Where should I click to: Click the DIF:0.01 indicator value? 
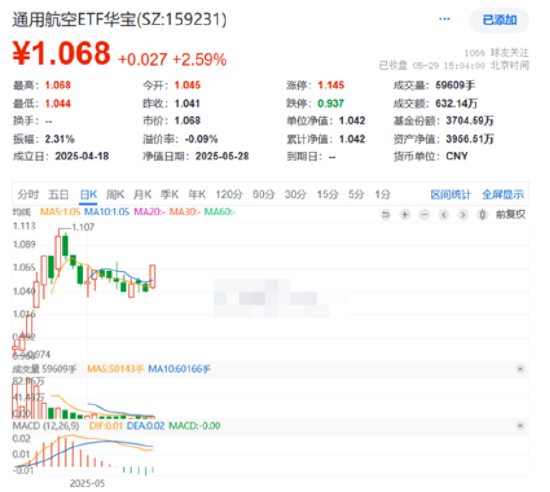pyautogui.click(x=106, y=426)
